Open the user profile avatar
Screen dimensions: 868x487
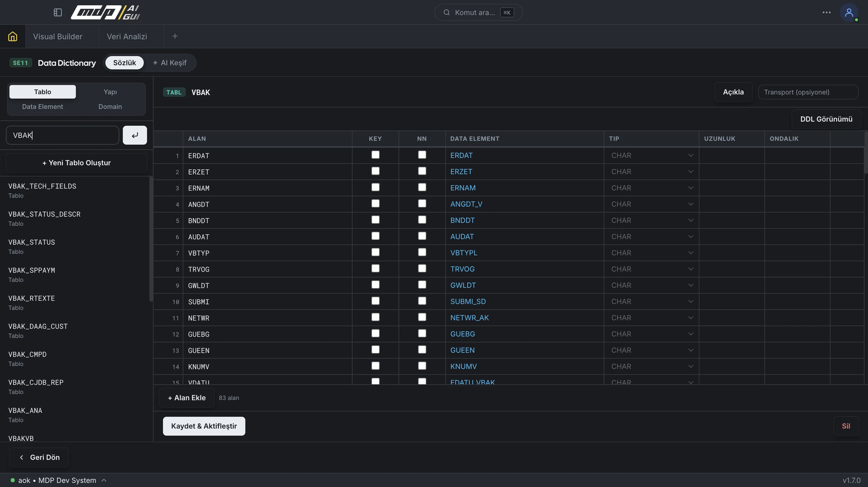click(849, 12)
